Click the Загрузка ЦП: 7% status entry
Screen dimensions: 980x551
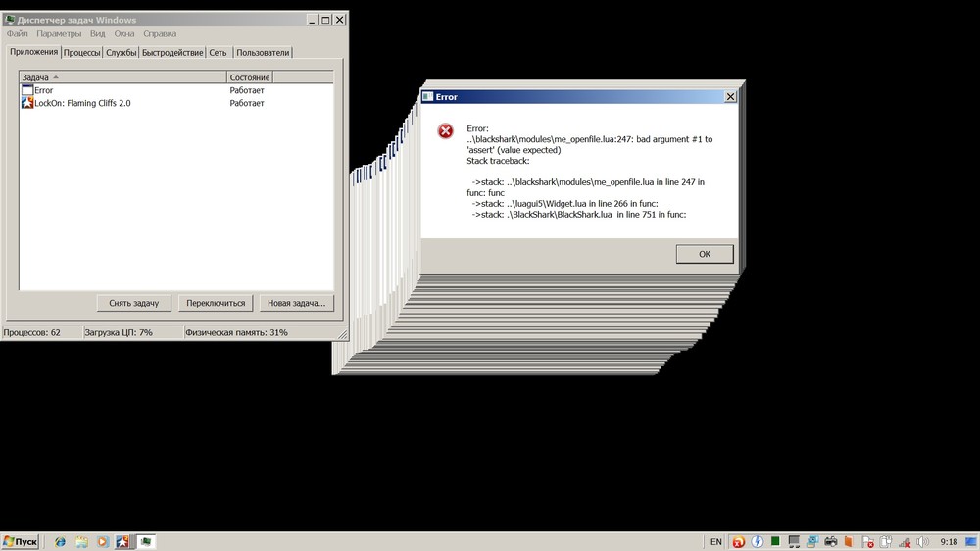click(x=132, y=332)
